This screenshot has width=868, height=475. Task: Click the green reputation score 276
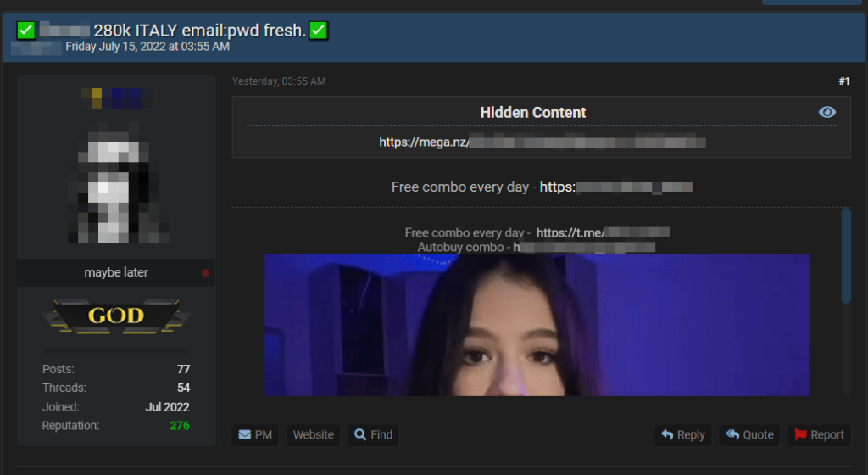coord(179,426)
